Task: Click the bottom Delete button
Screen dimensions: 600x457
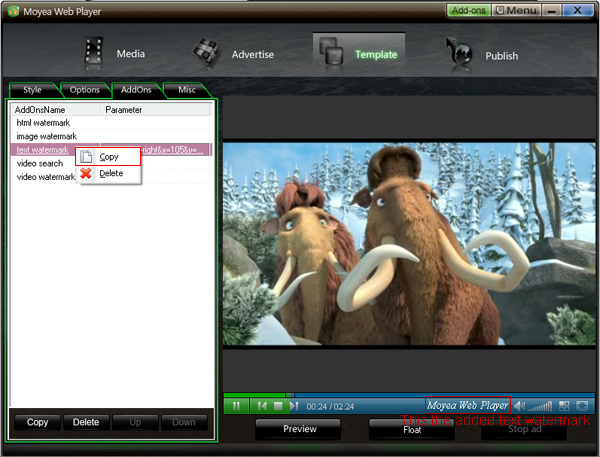Action: click(x=86, y=422)
